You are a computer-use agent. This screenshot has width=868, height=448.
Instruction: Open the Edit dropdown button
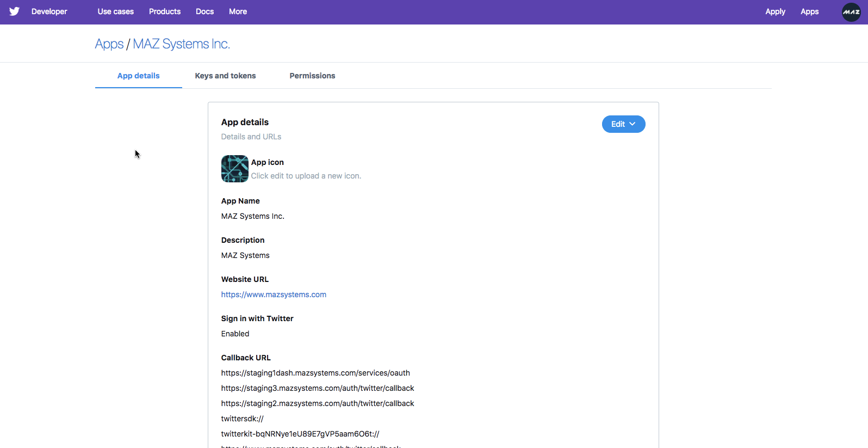point(623,124)
